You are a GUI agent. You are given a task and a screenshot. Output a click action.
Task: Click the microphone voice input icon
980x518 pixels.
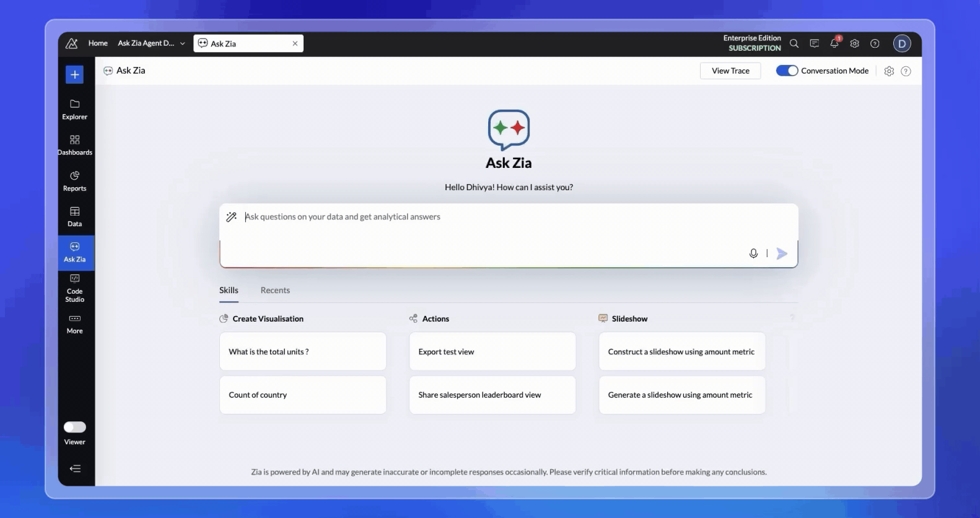tap(753, 253)
